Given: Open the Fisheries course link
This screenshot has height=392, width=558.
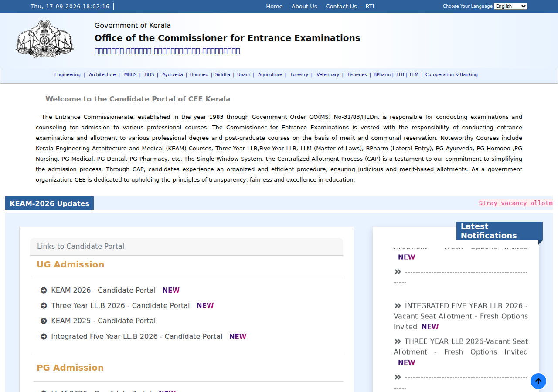Looking at the screenshot, I should [x=357, y=75].
